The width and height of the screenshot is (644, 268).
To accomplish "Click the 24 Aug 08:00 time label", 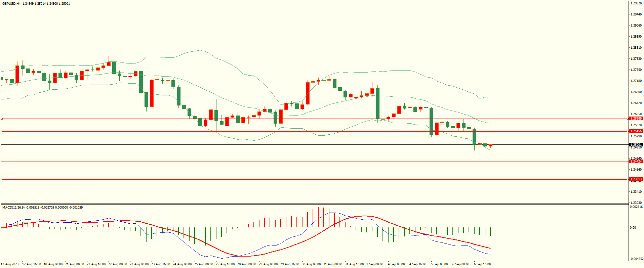I will [182, 264].
